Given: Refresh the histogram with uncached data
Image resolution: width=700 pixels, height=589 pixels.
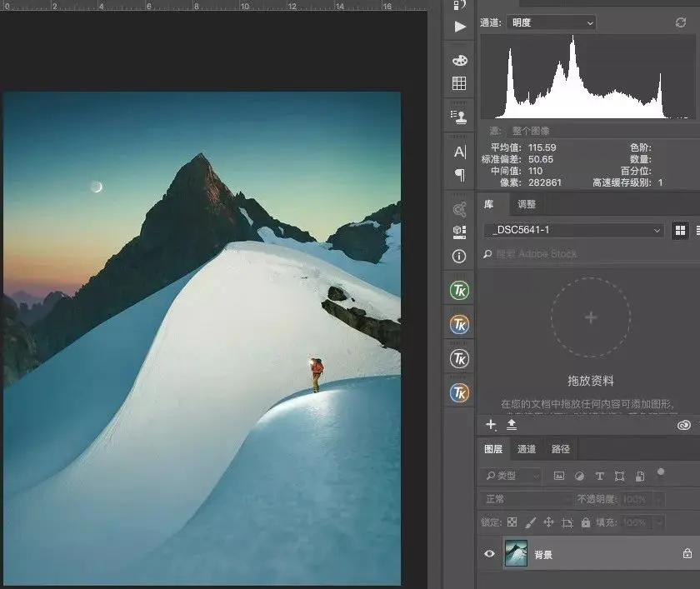Looking at the screenshot, I should pos(680,22).
